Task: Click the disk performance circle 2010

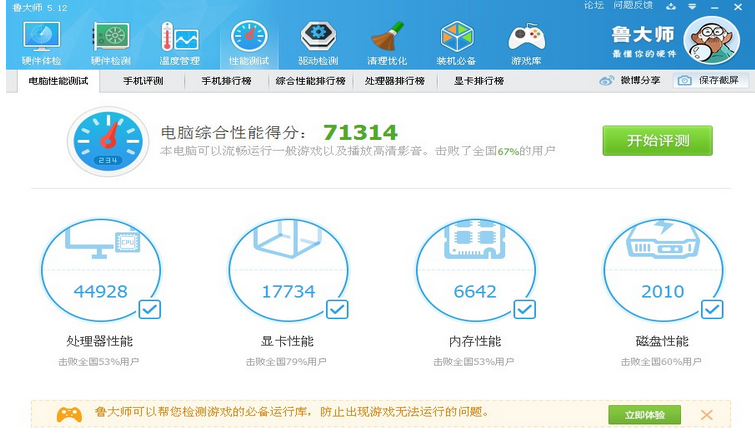Action: tap(663, 271)
